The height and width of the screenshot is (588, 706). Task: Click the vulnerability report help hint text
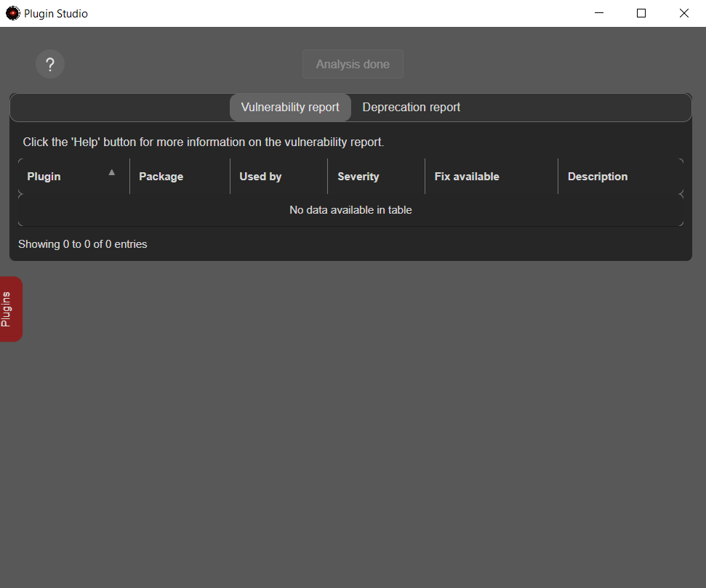point(203,142)
